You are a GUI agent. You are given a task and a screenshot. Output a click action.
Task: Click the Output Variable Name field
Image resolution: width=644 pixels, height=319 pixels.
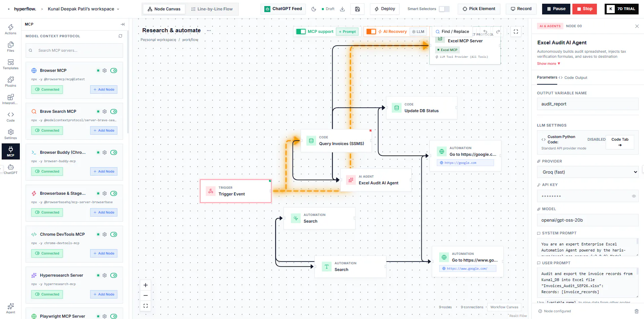pyautogui.click(x=588, y=104)
